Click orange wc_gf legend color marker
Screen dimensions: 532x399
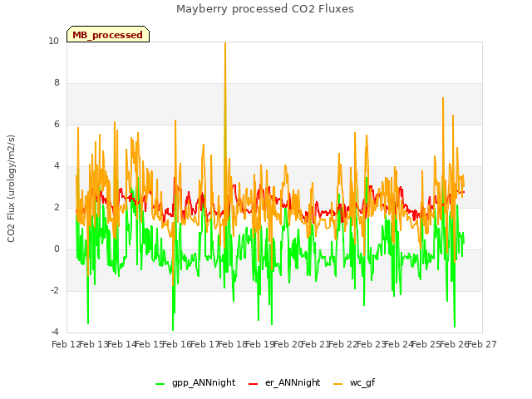[x=338, y=384]
